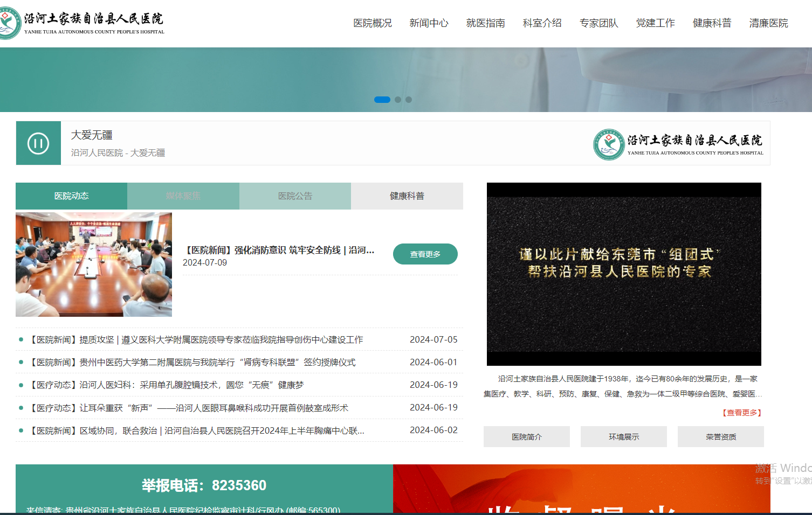Image resolution: width=812 pixels, height=515 pixels.
Task: Play the hospital introduction video
Action: [624, 274]
